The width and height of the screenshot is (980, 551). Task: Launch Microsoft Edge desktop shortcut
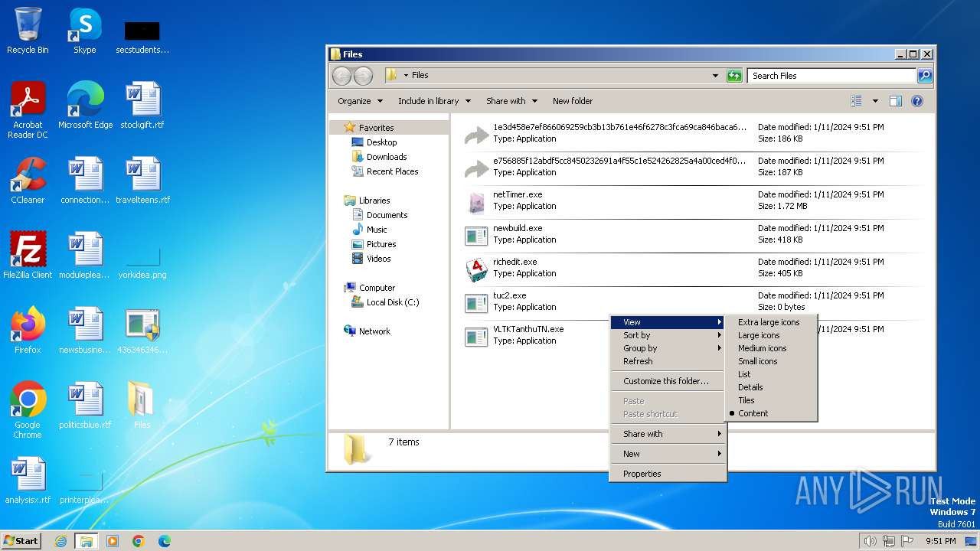click(x=85, y=105)
